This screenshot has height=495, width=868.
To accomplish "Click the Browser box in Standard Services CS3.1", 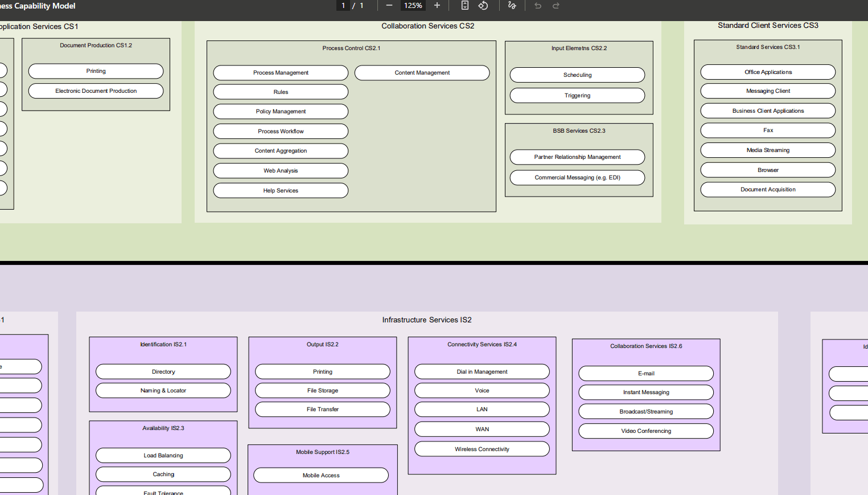I will [768, 170].
